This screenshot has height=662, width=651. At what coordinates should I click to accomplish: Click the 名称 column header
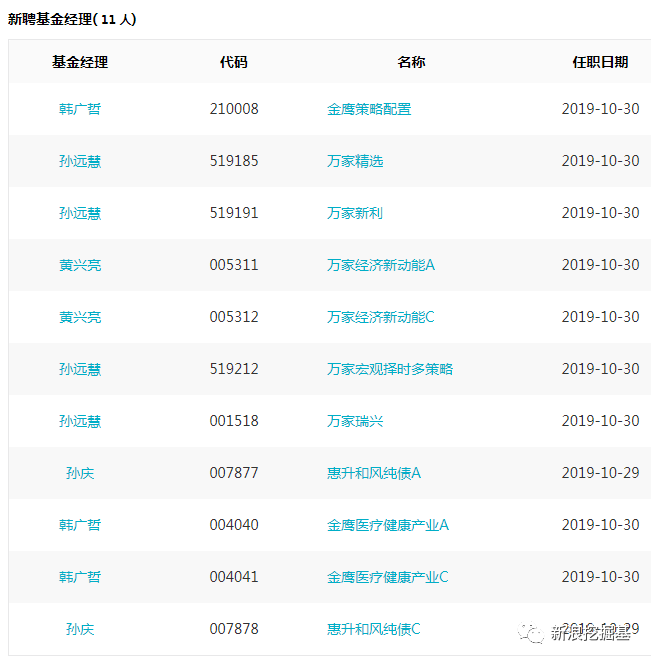tap(411, 62)
